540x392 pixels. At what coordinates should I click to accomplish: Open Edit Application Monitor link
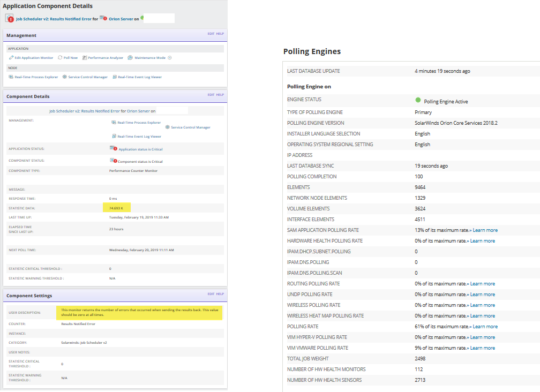click(34, 58)
